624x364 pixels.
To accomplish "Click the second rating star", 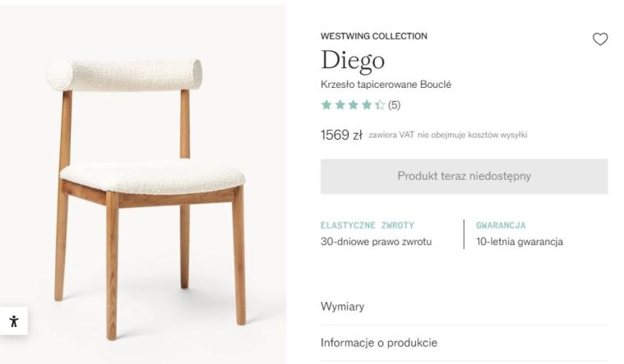I will [x=340, y=104].
